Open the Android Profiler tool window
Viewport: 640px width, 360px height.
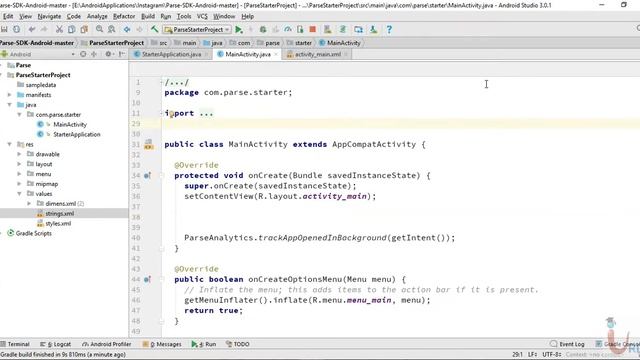point(107,344)
